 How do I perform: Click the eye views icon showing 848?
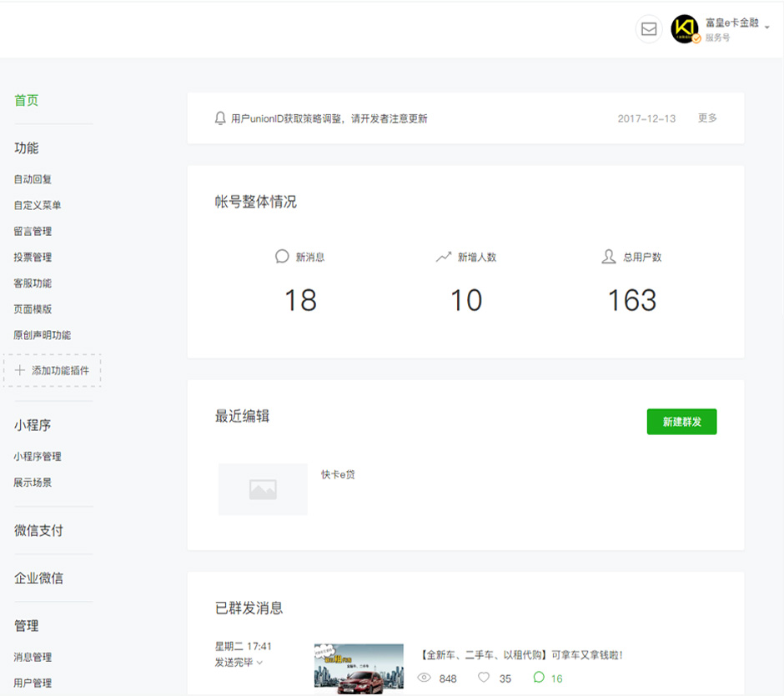point(424,678)
